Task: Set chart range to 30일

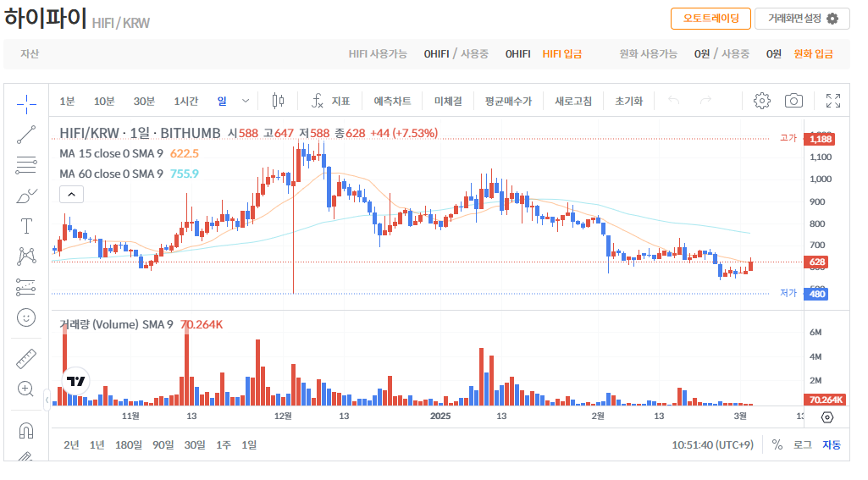Action: (194, 444)
